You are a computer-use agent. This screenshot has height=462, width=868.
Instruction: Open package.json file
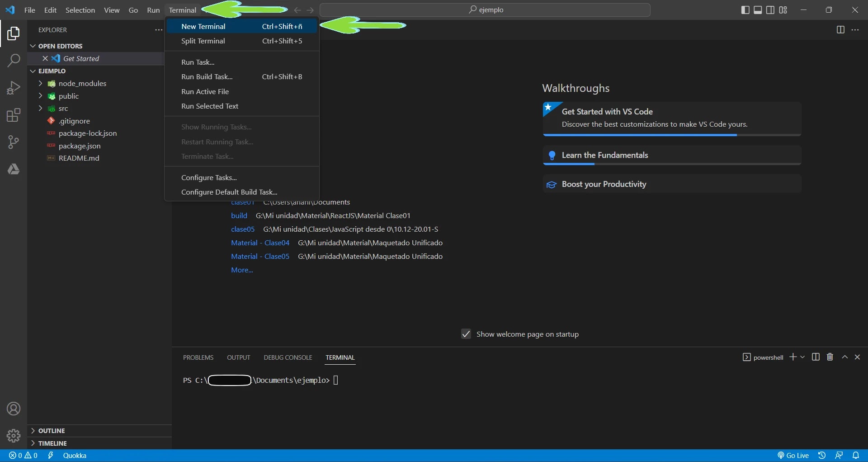[80, 146]
